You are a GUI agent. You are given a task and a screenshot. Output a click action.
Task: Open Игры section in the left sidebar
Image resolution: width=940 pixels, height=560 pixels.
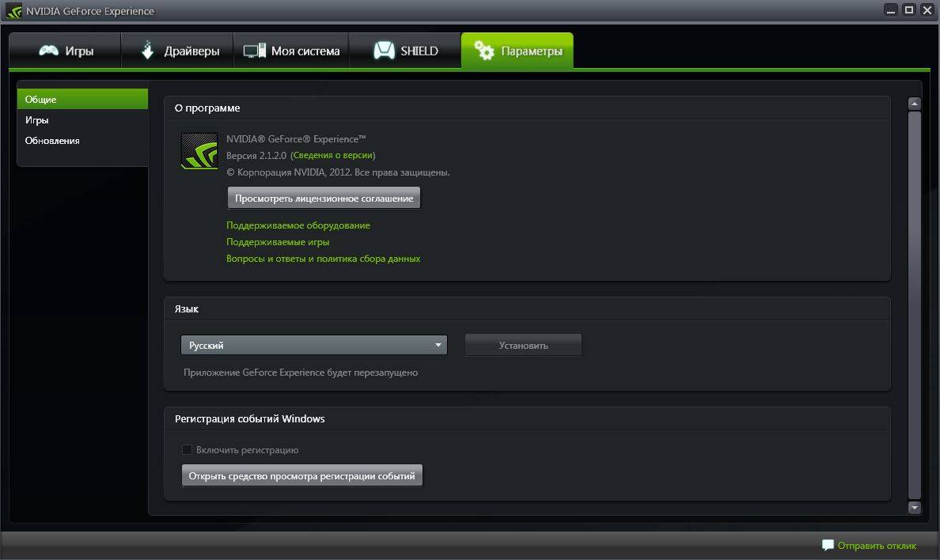[83, 120]
